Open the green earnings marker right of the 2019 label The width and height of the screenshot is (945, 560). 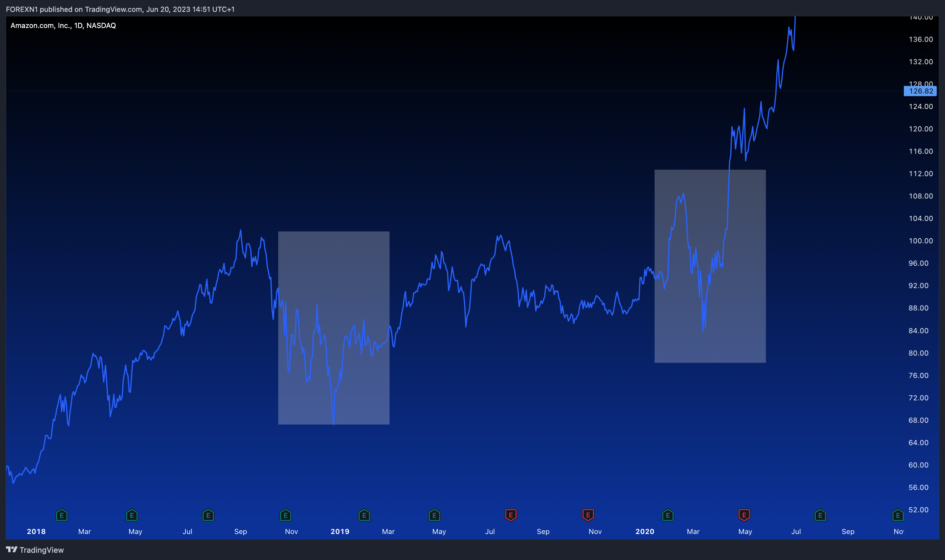tap(364, 515)
